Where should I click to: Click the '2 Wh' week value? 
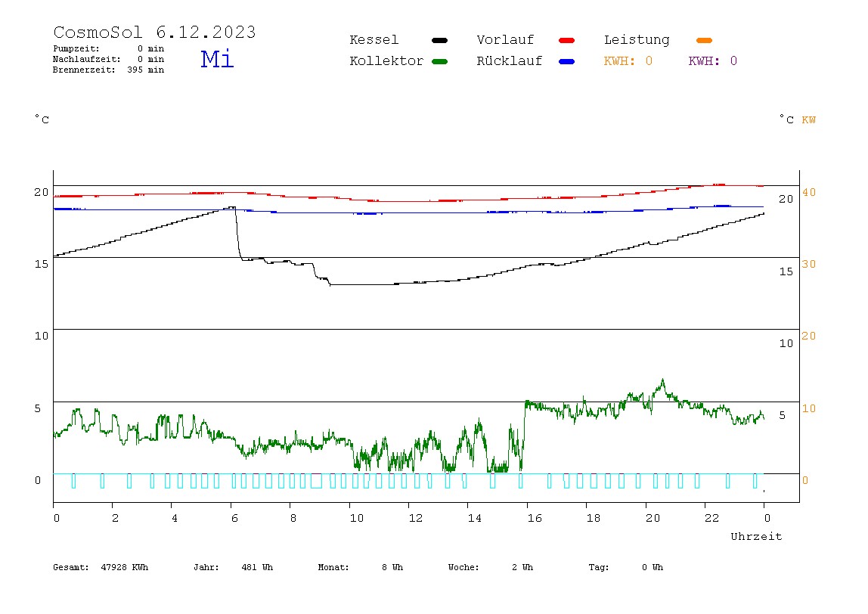pos(522,567)
